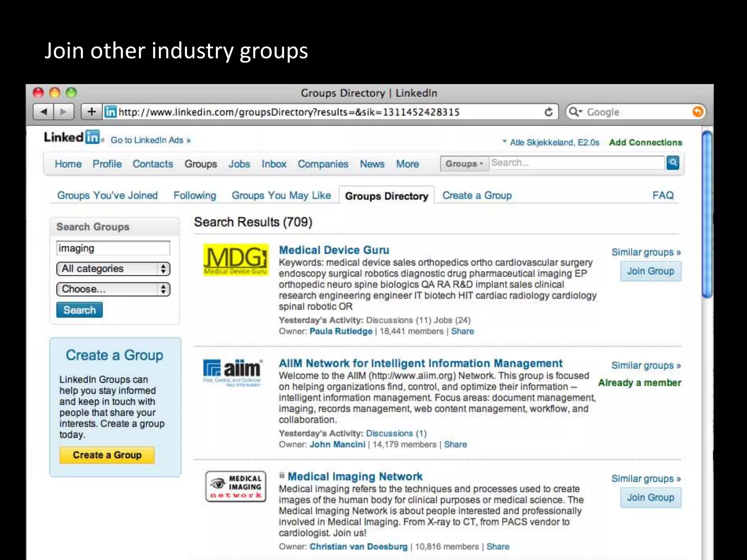Open the MDG Medical Device Guru logo
This screenshot has height=560, width=747.
[236, 260]
